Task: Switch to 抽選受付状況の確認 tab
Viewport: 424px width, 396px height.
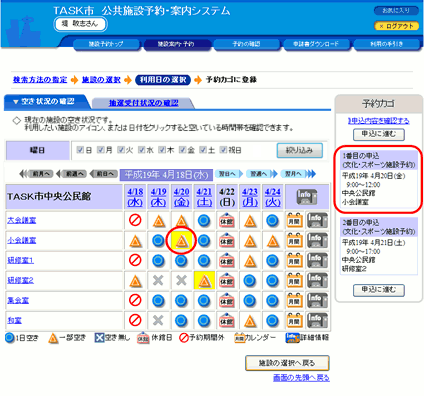Action: click(143, 103)
